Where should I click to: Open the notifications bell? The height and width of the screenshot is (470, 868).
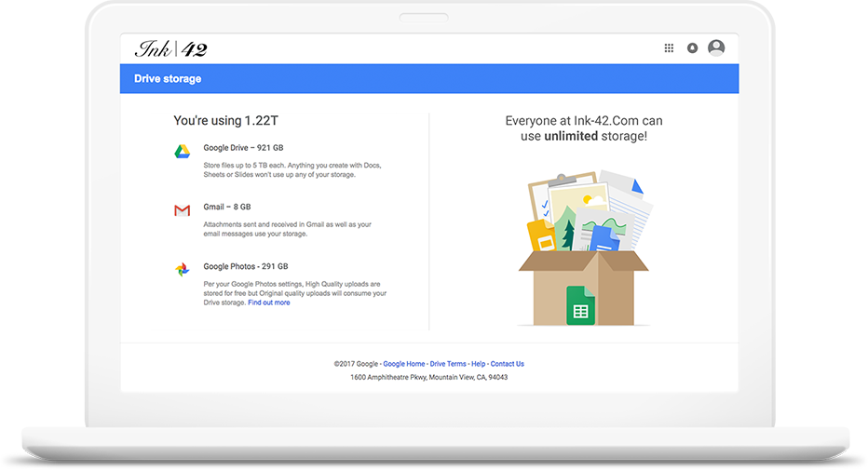[692, 48]
